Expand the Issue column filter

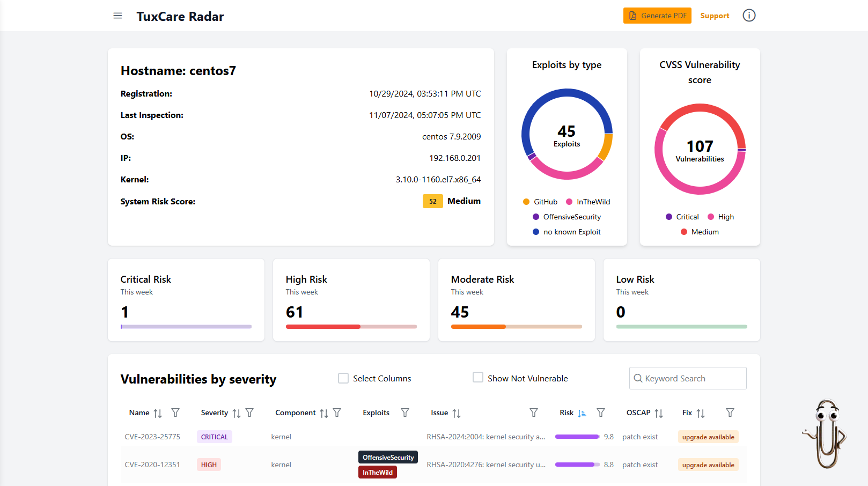(533, 413)
